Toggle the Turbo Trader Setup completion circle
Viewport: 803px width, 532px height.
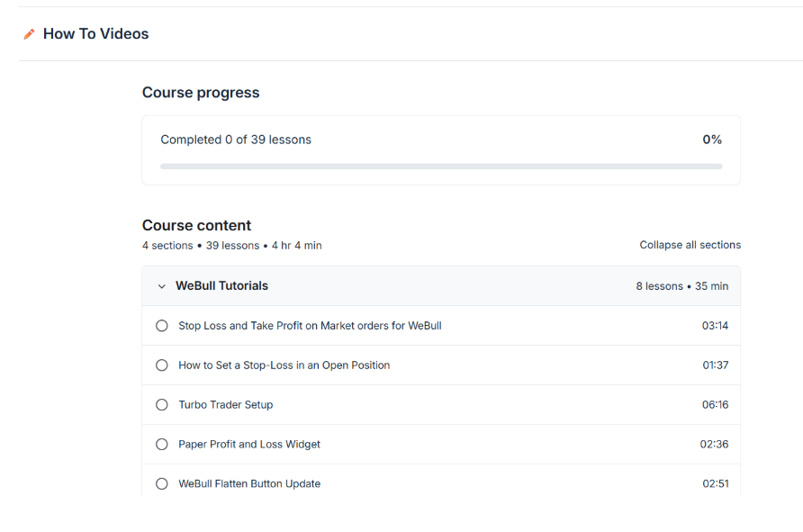click(x=162, y=405)
